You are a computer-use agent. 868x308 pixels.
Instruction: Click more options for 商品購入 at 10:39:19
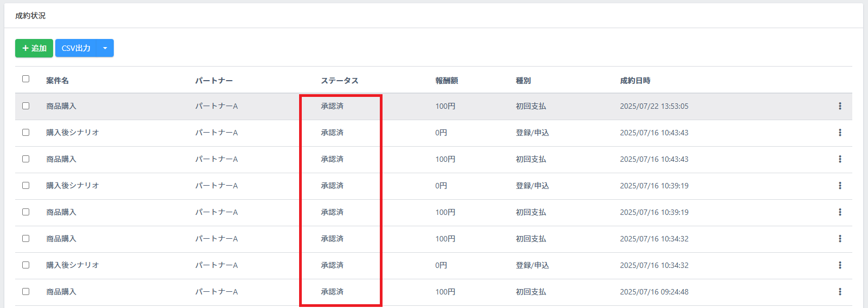click(840, 212)
